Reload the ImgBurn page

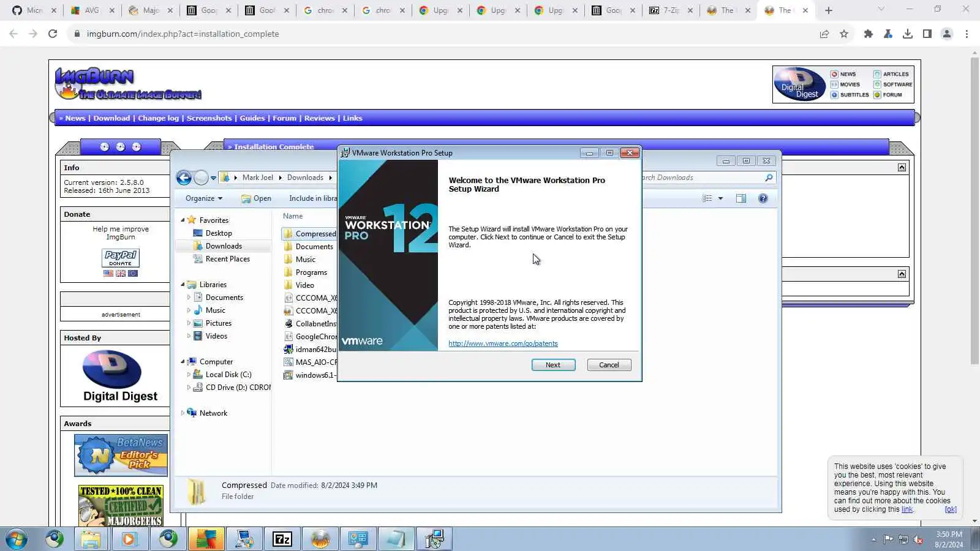click(53, 34)
